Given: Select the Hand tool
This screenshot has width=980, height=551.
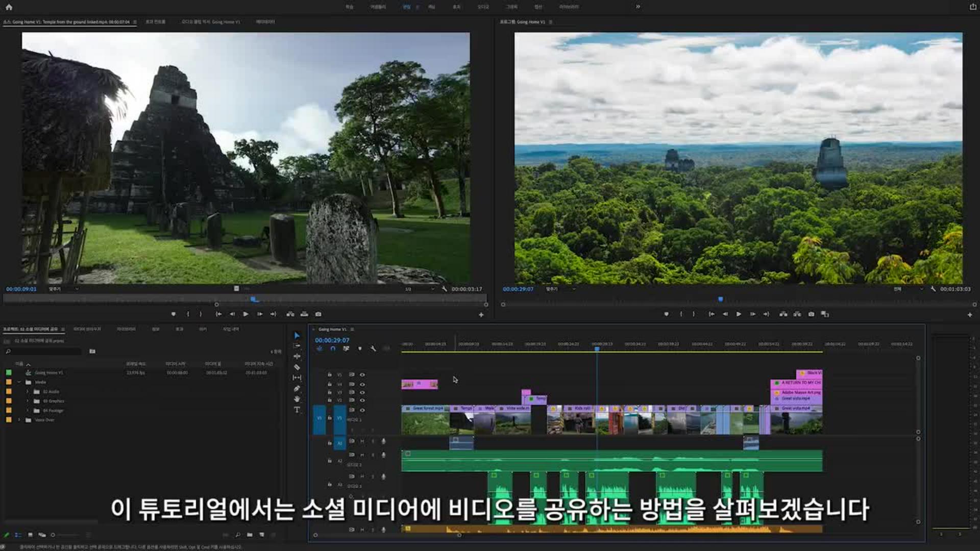Looking at the screenshot, I should pyautogui.click(x=297, y=399).
